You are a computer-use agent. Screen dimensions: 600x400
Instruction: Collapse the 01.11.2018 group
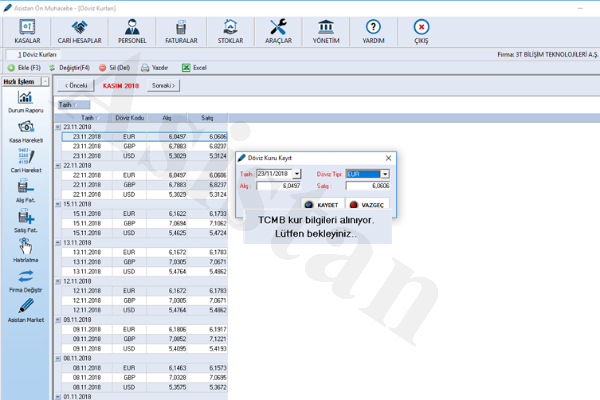pos(58,397)
